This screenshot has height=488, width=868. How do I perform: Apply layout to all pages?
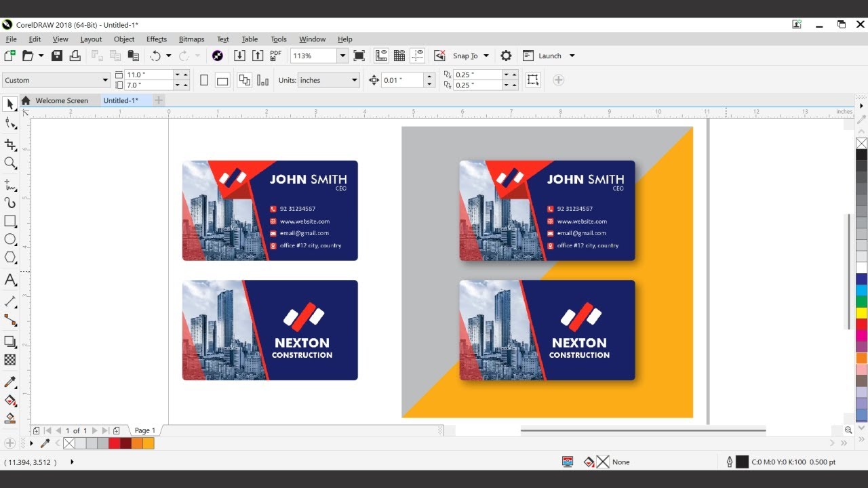click(244, 80)
